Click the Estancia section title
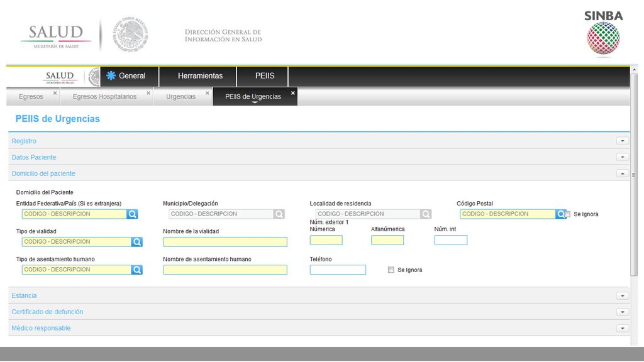Viewport: 644px width, 362px height. (24, 295)
